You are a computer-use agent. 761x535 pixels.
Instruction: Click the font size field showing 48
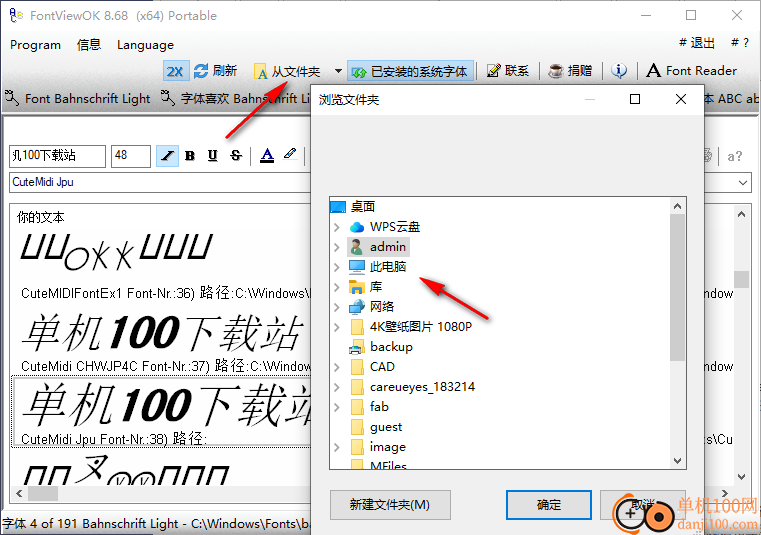(x=131, y=156)
